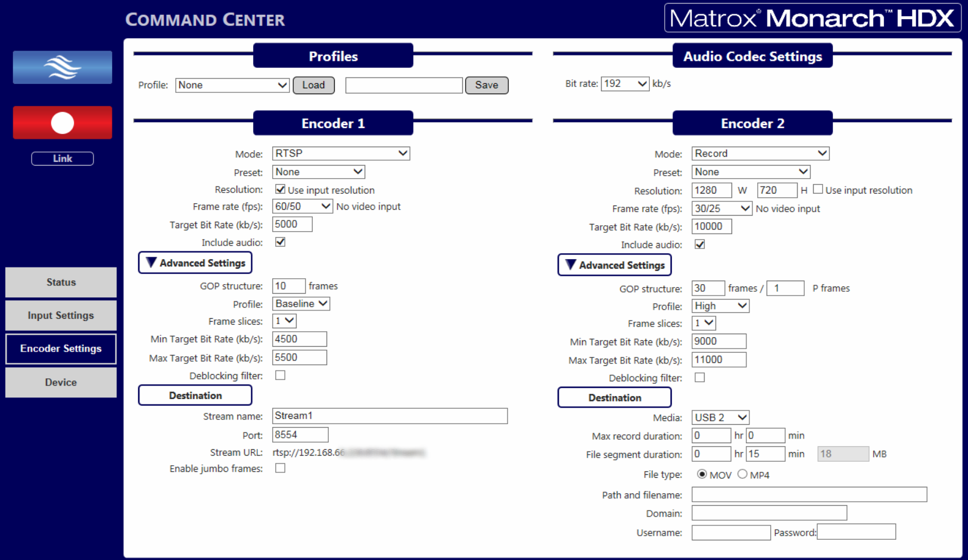This screenshot has height=560, width=968.
Task: Click Encoder 2 Destination header
Action: [x=615, y=398]
